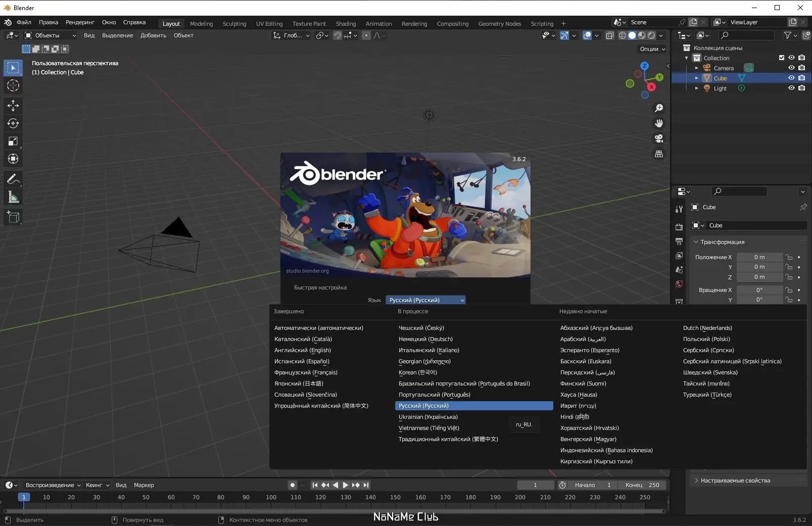The height and width of the screenshot is (526, 812).
Task: Toggle Light visibility eye icon
Action: (x=791, y=88)
